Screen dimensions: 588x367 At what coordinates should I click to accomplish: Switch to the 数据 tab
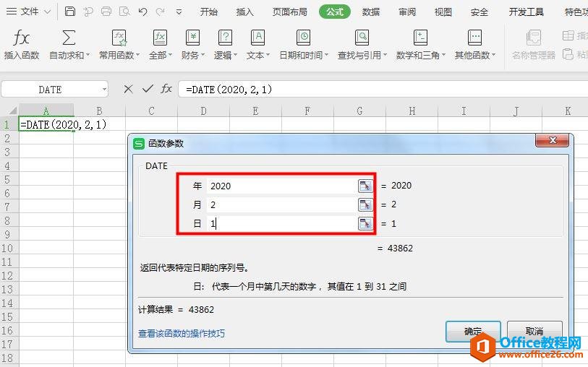(x=370, y=12)
